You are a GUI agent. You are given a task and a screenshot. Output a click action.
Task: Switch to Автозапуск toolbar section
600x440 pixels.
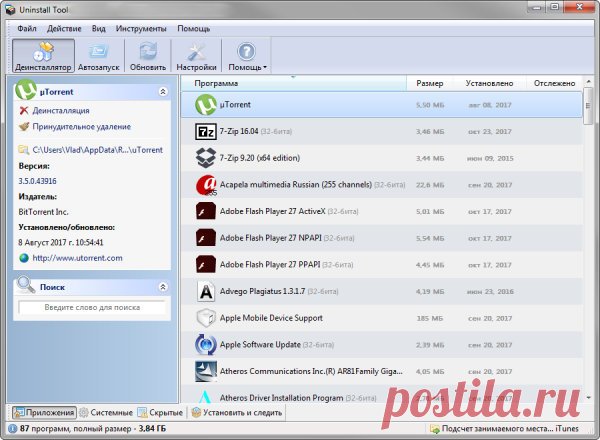[x=99, y=56]
